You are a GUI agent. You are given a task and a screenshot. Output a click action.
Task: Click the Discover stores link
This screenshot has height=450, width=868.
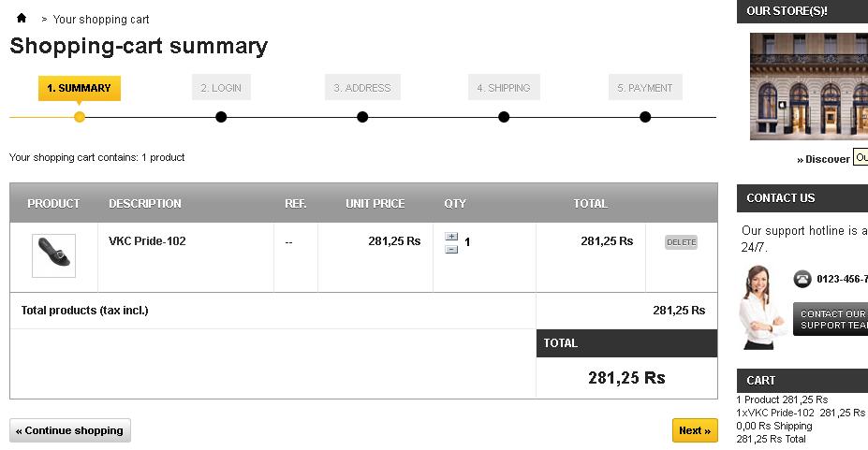tap(825, 159)
